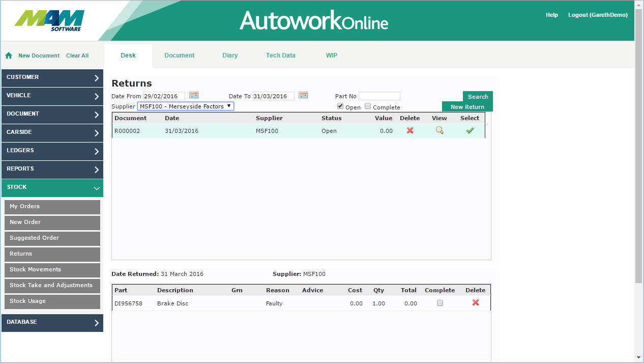Screen dimensions: 644x363
Task: Delete return R000002 with red X
Action: (x=410, y=130)
